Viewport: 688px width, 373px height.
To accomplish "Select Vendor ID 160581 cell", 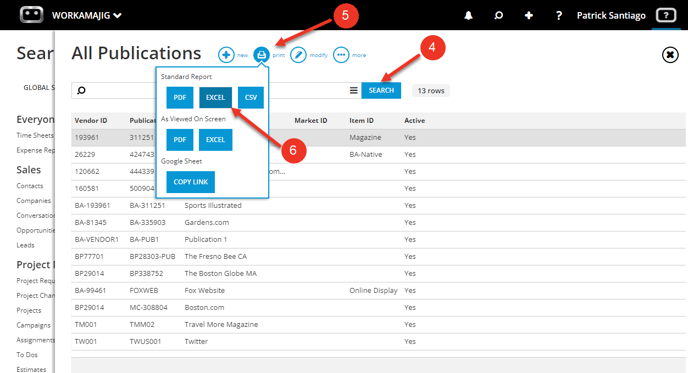I will pos(87,188).
